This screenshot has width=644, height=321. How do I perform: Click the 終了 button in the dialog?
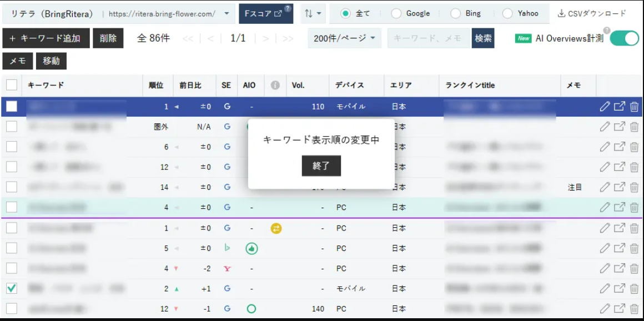(321, 166)
